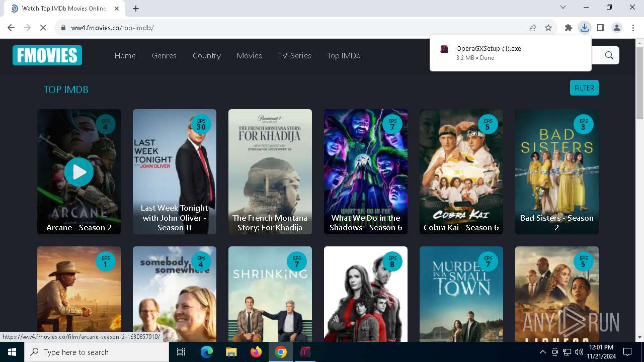
Task: View site information lock icon
Action: [63, 28]
